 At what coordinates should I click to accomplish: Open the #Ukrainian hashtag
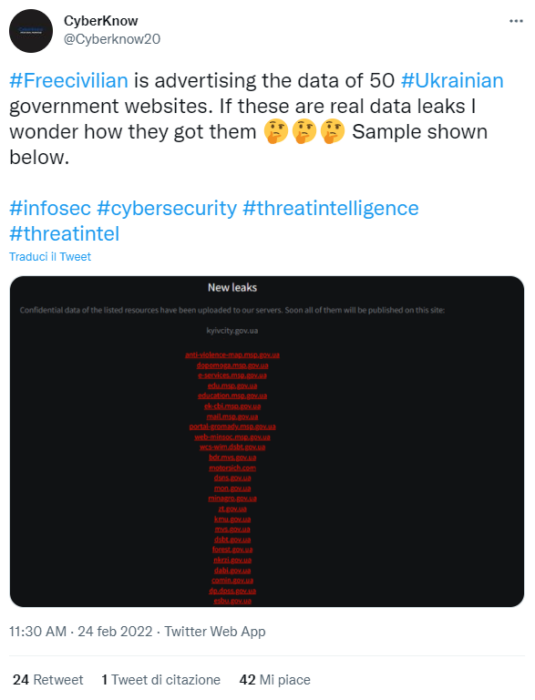click(x=452, y=81)
